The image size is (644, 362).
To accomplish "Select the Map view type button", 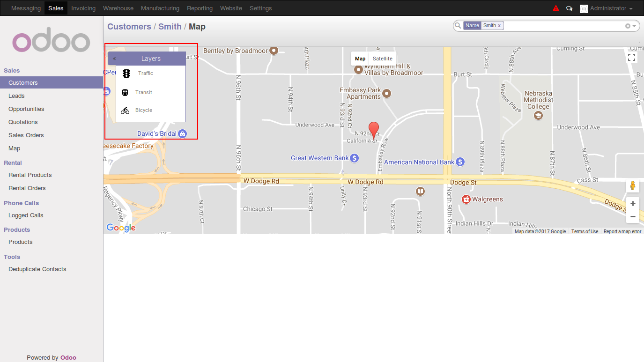I will pyautogui.click(x=360, y=59).
